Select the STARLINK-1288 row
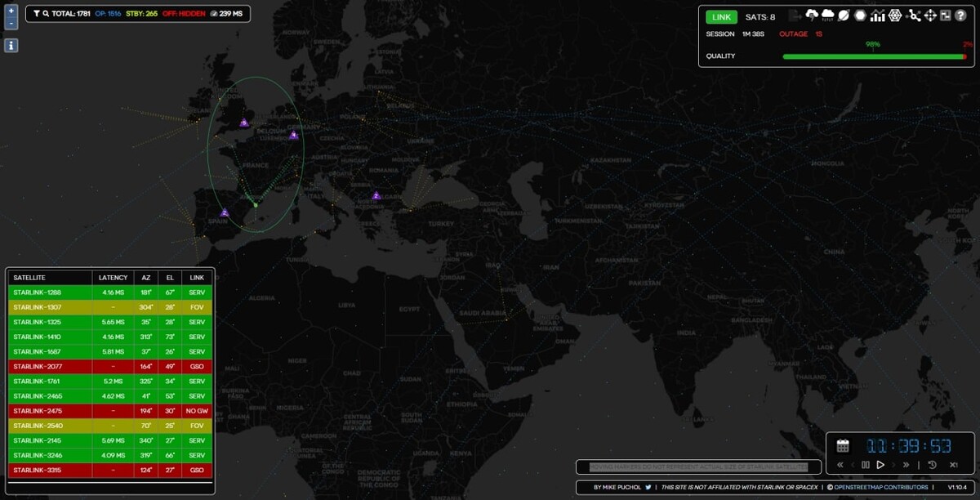The height and width of the screenshot is (500, 980). [x=110, y=292]
